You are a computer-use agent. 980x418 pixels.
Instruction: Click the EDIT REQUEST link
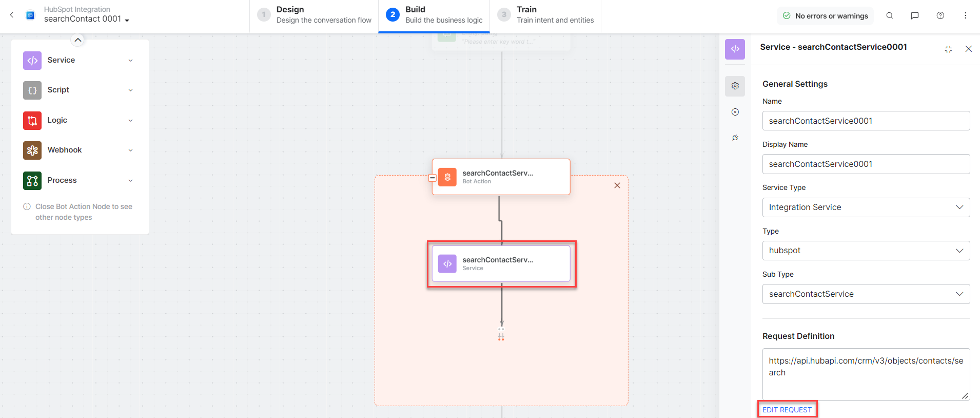(x=787, y=410)
